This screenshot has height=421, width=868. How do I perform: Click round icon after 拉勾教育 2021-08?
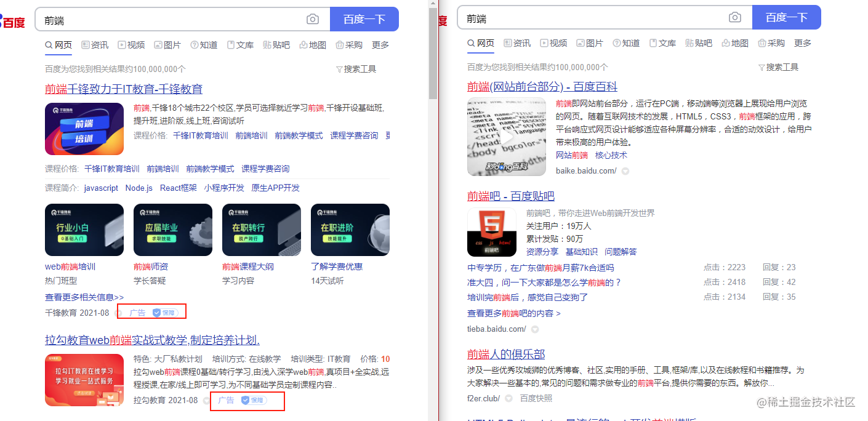click(x=207, y=401)
